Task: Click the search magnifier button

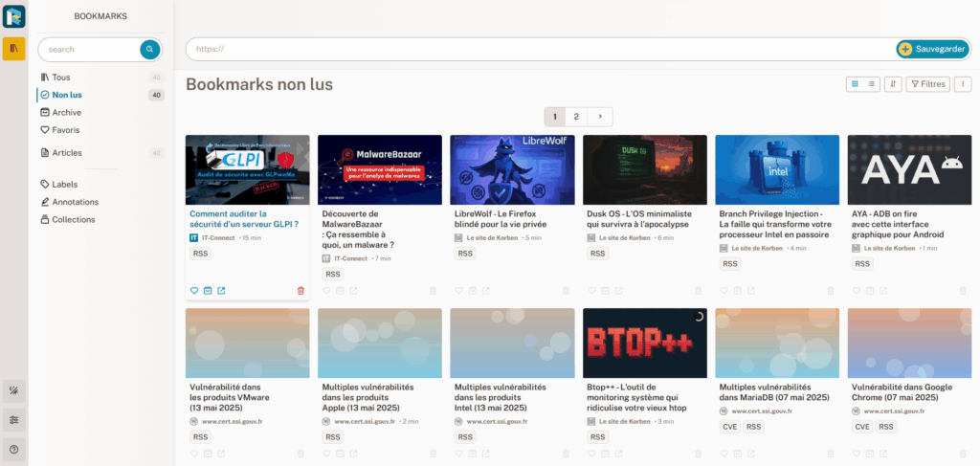Action: point(149,50)
